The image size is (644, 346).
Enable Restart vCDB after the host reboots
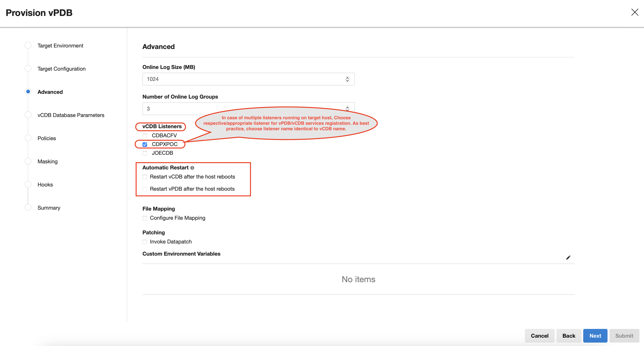point(145,177)
